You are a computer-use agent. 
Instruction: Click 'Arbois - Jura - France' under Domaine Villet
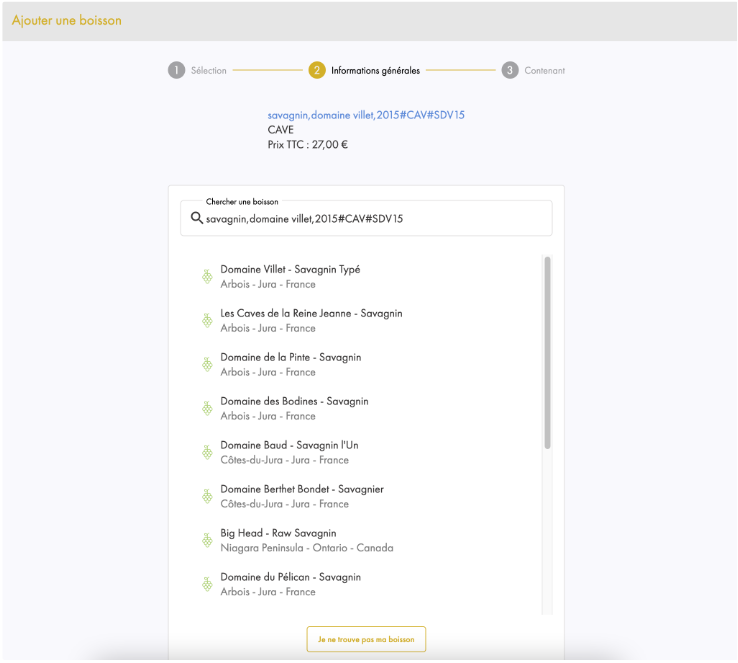point(268,284)
